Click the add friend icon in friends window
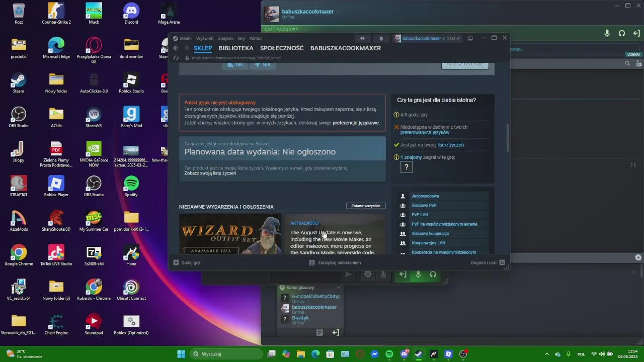Image resolution: width=644 pixels, height=362 pixels. tap(639, 64)
